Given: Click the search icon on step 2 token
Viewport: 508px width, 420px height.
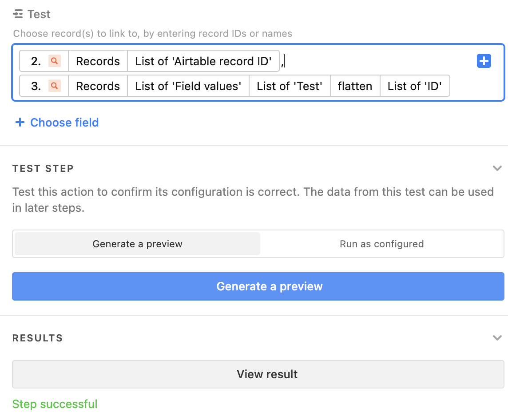Looking at the screenshot, I should pyautogui.click(x=55, y=61).
